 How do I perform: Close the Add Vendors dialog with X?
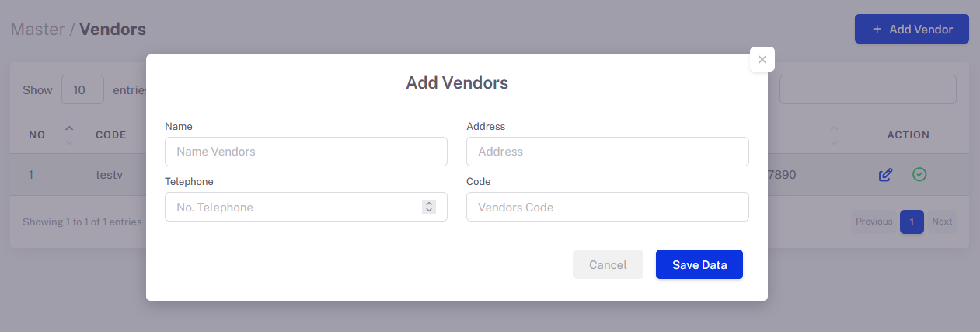point(762,59)
